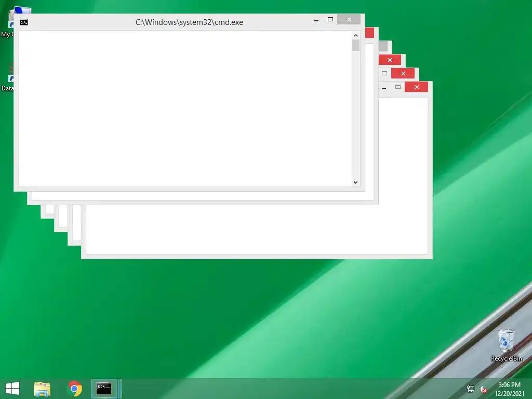Launch File Explorer from the taskbar

(x=42, y=389)
